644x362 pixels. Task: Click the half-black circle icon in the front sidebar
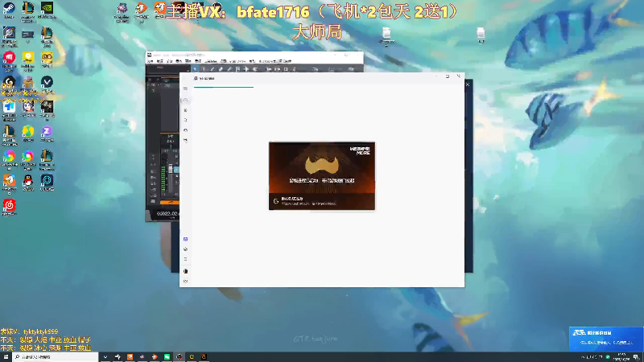(186, 271)
